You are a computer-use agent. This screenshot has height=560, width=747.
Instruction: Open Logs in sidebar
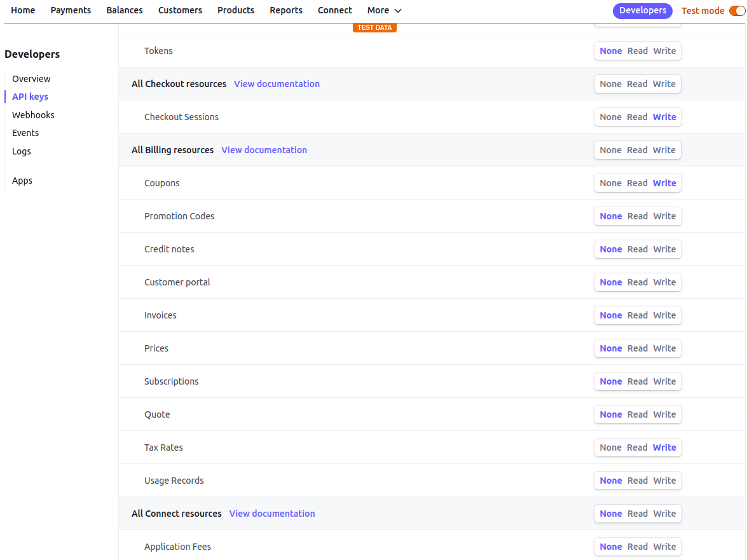(22, 151)
